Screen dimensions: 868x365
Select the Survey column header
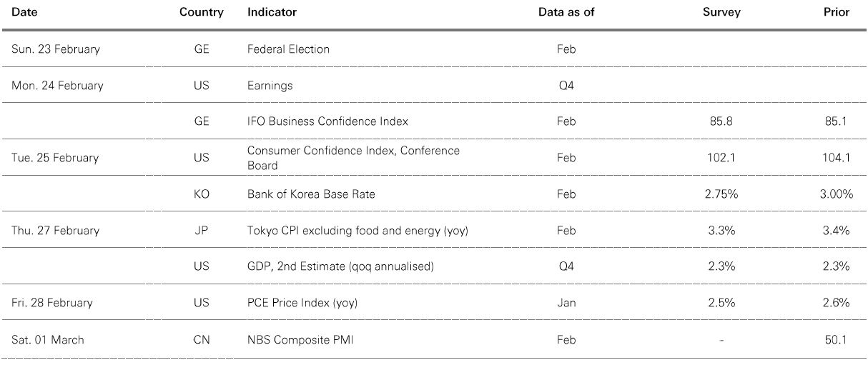721,12
